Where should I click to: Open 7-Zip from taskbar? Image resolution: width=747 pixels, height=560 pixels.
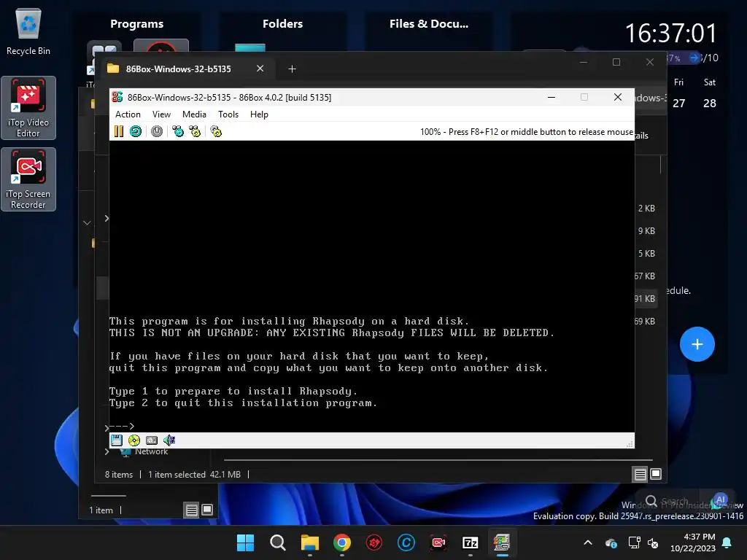pos(471,542)
